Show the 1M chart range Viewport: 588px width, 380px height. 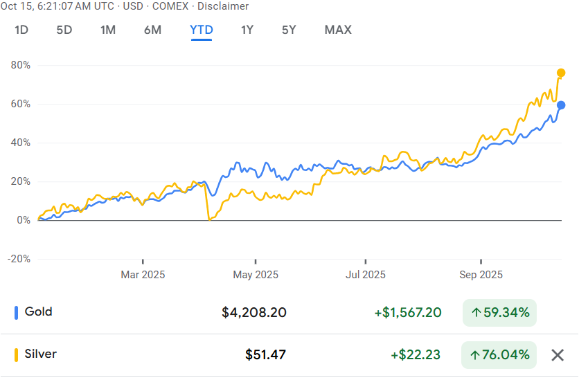click(x=108, y=30)
